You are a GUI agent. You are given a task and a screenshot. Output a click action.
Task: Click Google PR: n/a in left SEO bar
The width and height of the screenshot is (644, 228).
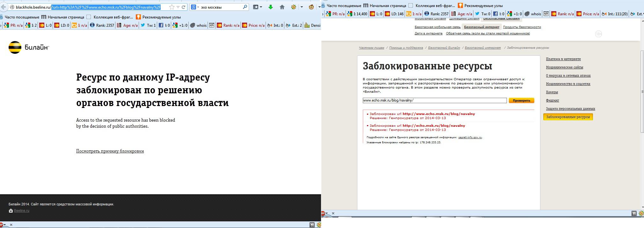13,25
